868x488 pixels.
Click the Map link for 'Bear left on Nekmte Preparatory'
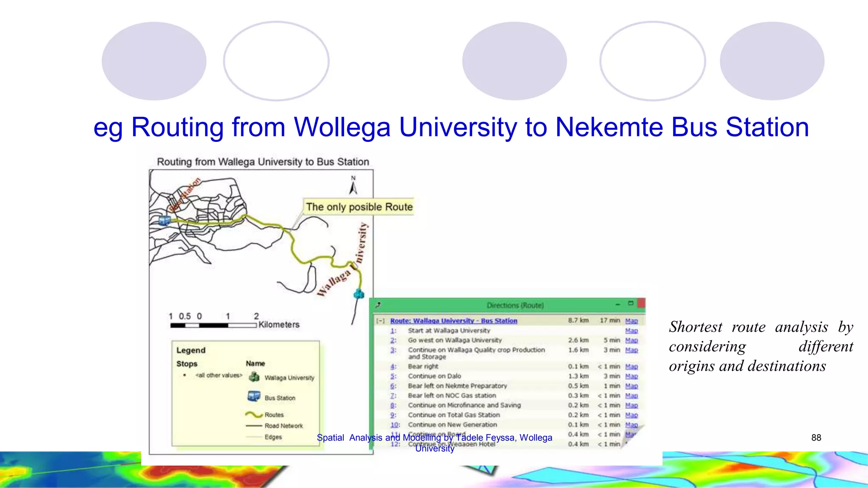[632, 386]
